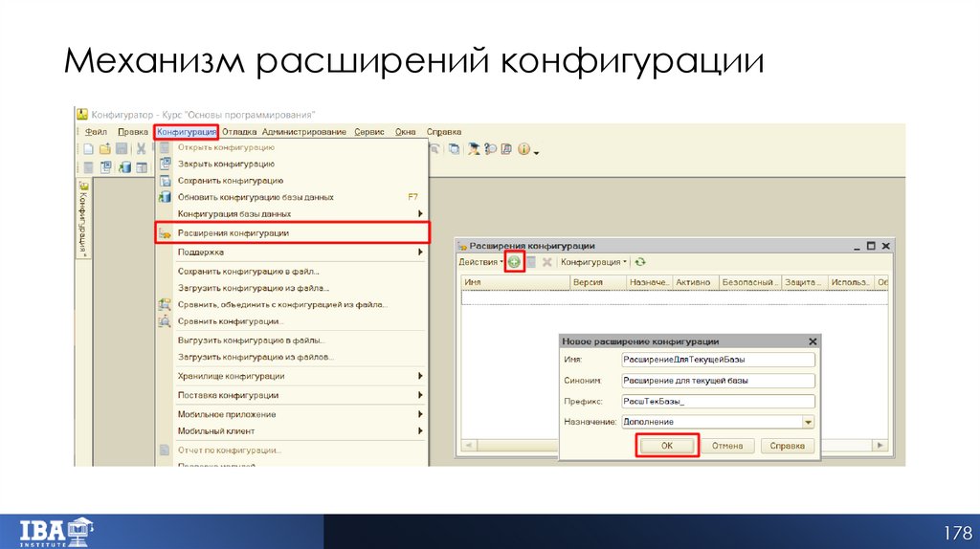Click the Сравнить конфигурации menu icon
Image resolution: width=980 pixels, height=549 pixels.
(165, 321)
